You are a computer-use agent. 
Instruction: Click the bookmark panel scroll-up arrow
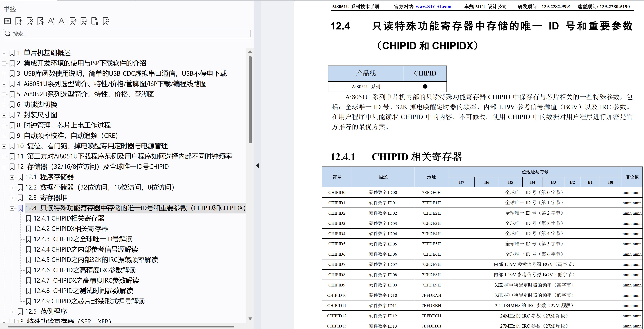click(x=250, y=52)
